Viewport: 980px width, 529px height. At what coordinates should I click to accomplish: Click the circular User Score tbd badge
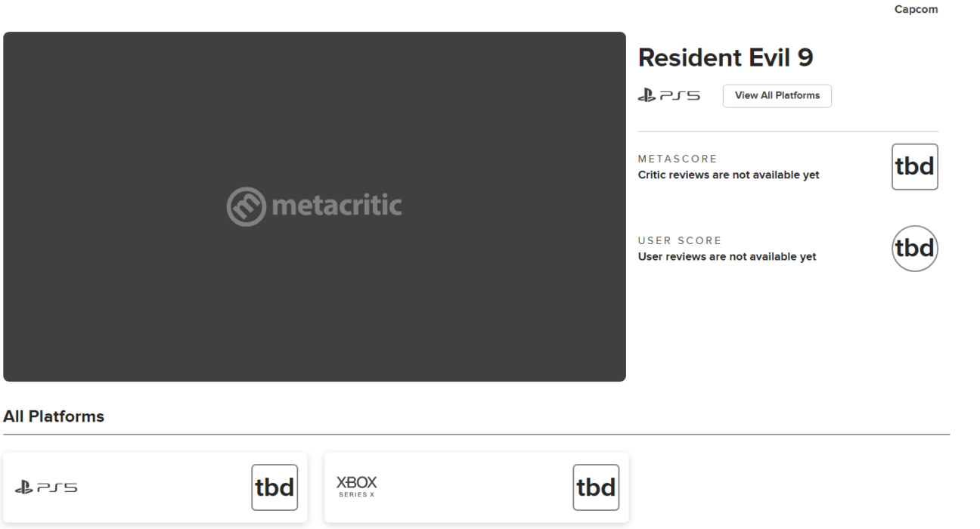[x=914, y=249]
